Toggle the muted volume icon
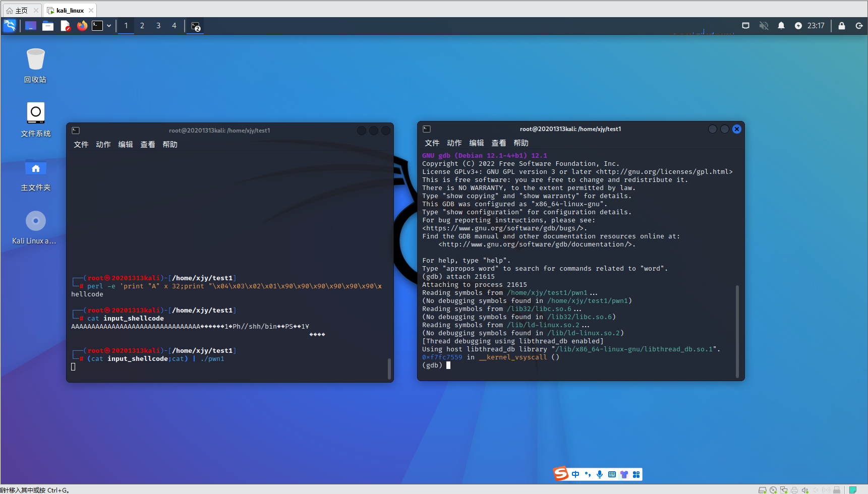 (x=764, y=26)
